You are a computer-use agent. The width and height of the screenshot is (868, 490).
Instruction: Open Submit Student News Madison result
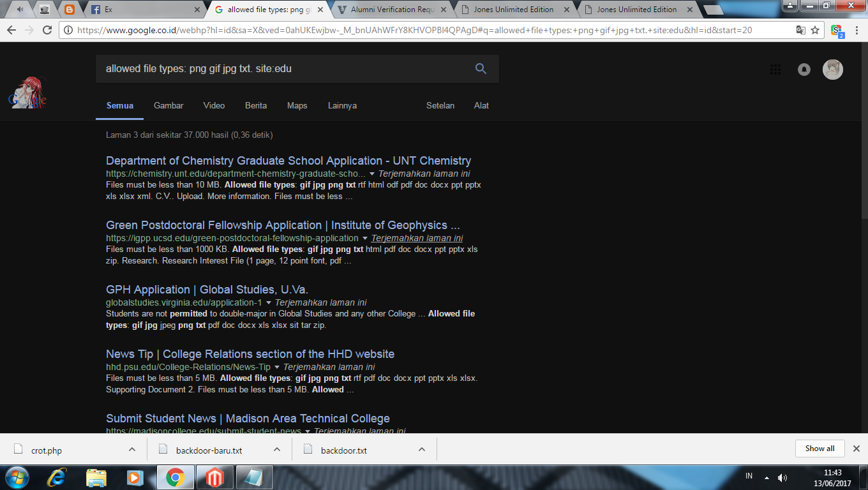point(248,419)
